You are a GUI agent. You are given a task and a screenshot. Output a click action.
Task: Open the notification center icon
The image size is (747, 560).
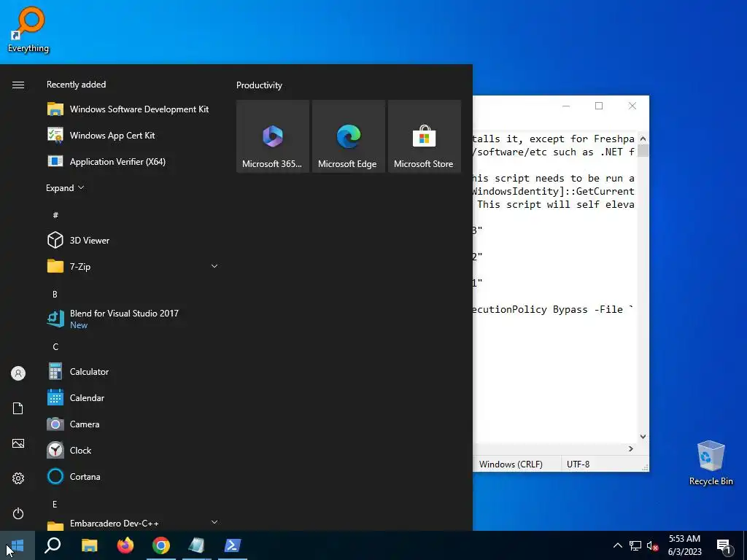pyautogui.click(x=724, y=546)
